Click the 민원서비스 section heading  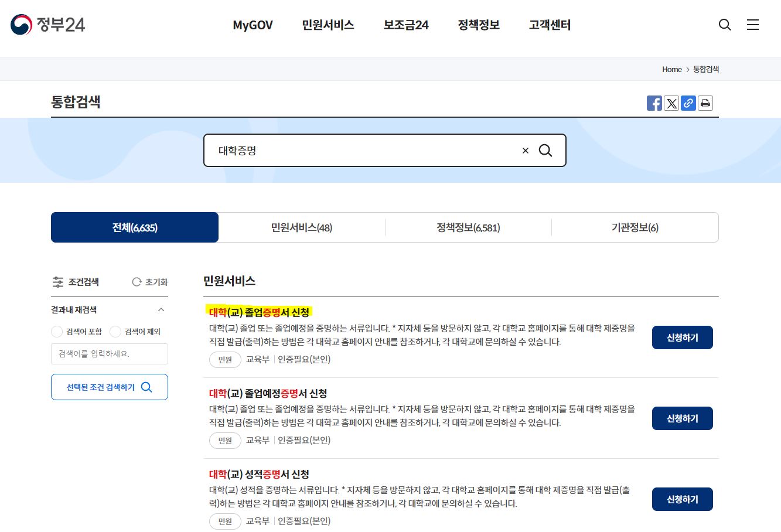coord(229,281)
